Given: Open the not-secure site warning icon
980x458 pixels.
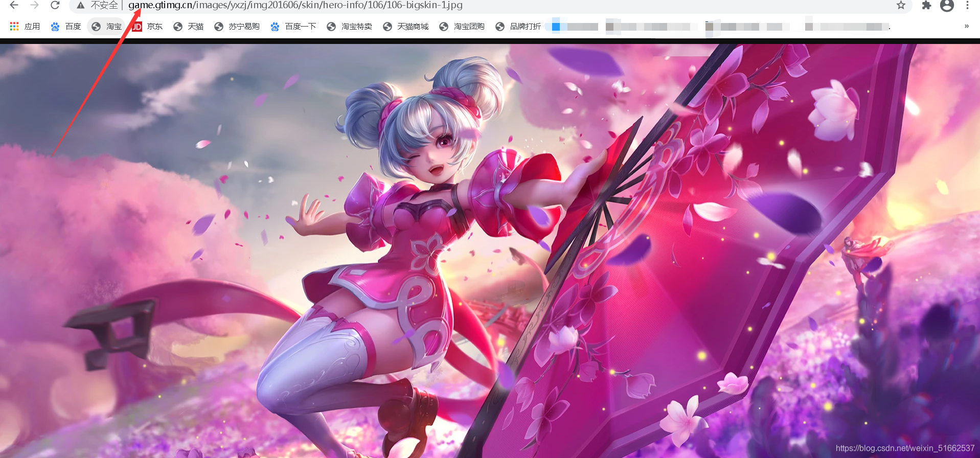Looking at the screenshot, I should pyautogui.click(x=80, y=5).
